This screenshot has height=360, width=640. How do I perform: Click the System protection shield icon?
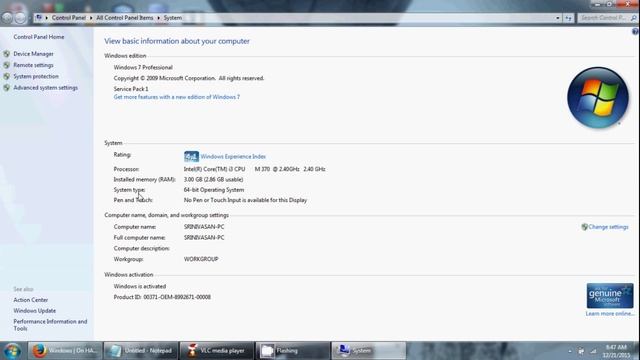coord(7,76)
